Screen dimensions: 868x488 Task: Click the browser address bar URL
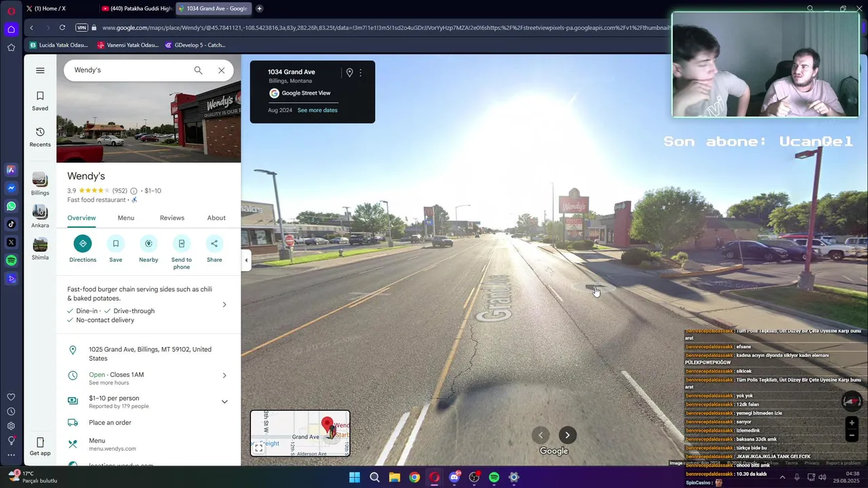(x=385, y=28)
